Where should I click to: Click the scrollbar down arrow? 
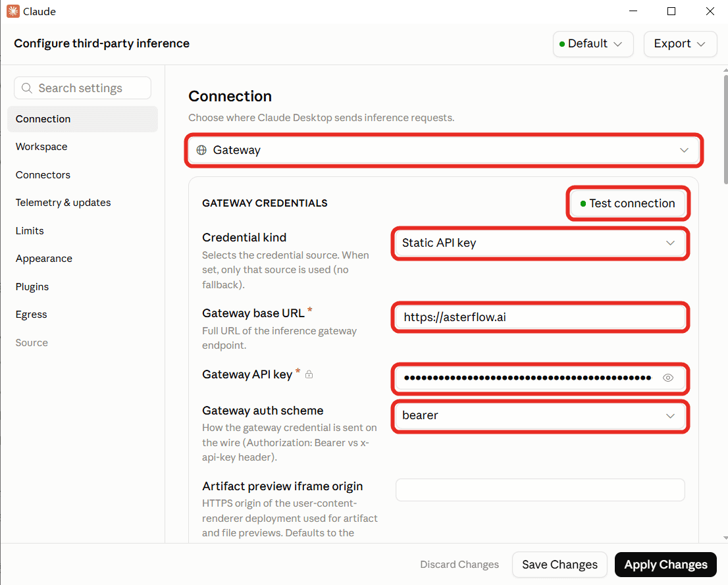[725, 538]
